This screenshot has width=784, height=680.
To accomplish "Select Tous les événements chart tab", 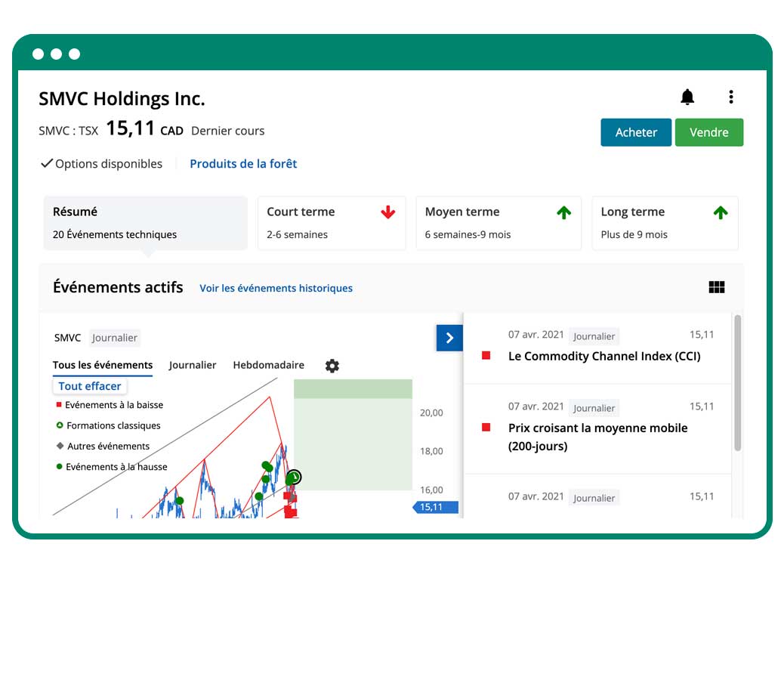I will click(103, 366).
